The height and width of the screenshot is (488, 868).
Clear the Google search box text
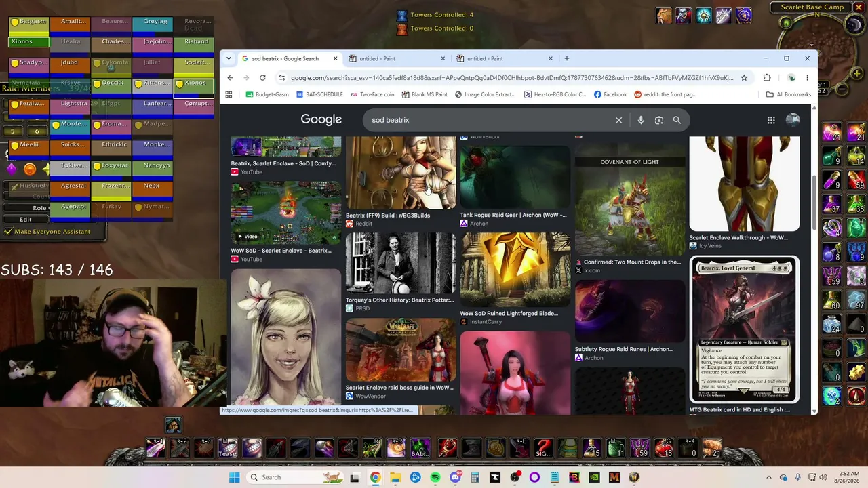click(x=618, y=120)
